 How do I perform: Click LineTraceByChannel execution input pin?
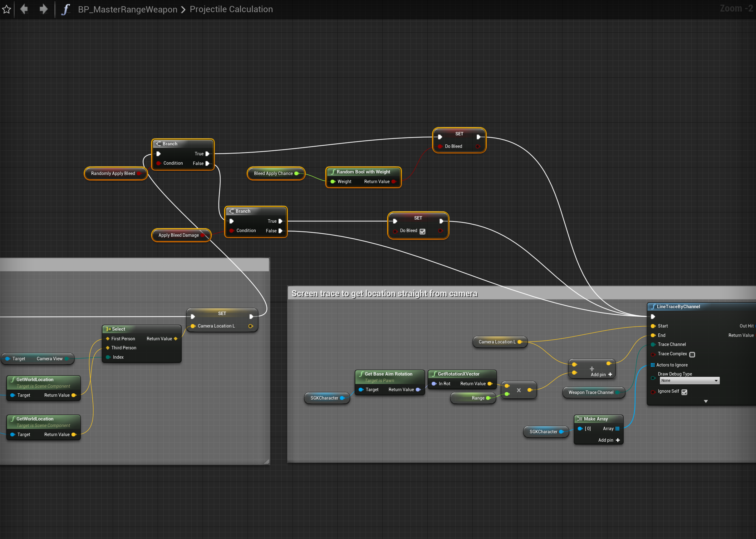pos(653,316)
